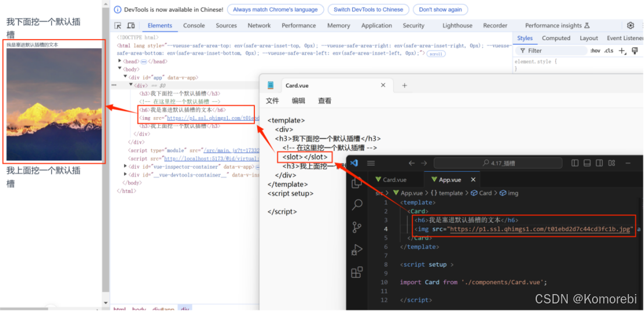Open the VS Code Explorer icon

356,182
